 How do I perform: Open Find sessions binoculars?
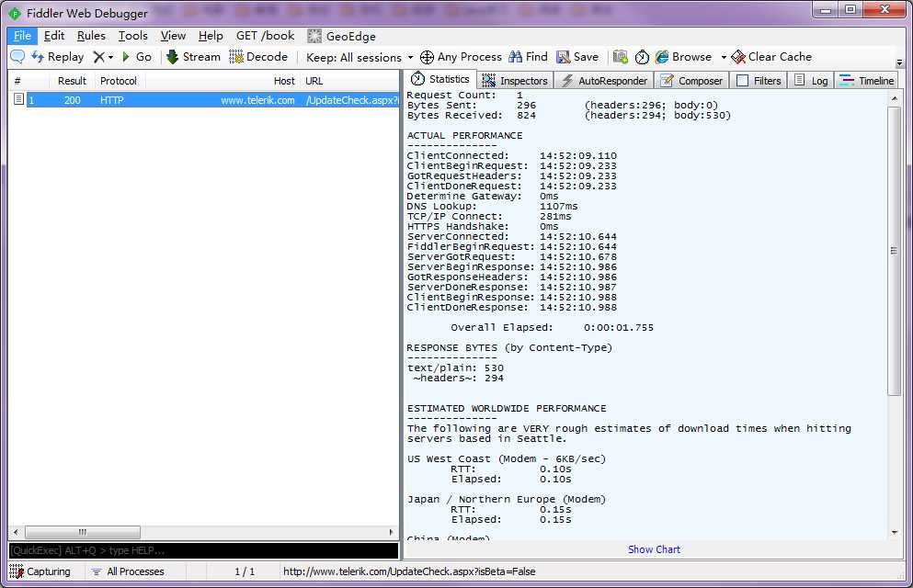tap(528, 56)
